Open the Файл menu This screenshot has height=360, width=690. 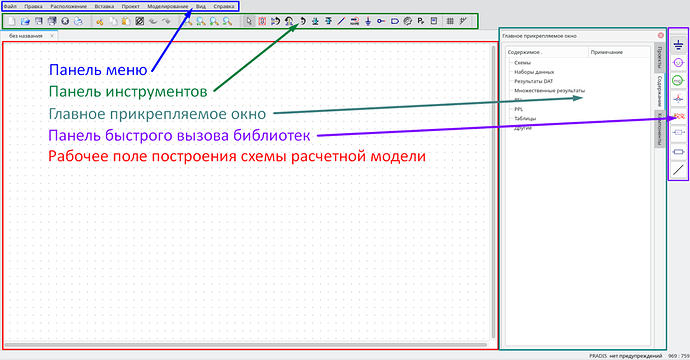pos(10,7)
